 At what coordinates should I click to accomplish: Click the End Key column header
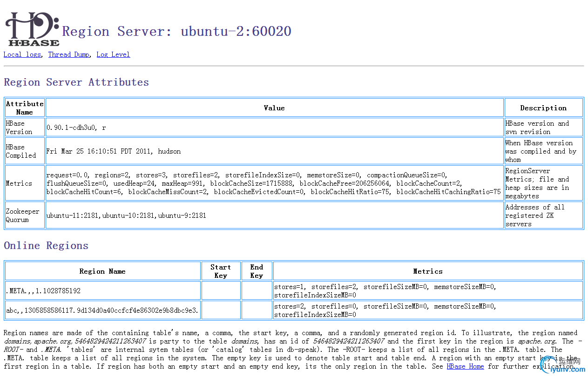click(257, 271)
